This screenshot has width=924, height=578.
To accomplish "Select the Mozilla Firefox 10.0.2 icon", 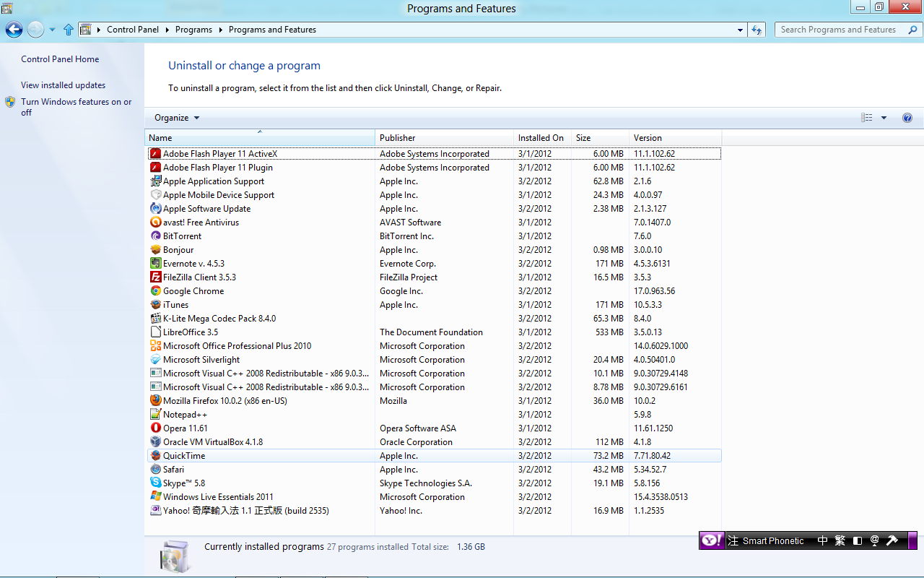I will tap(155, 401).
